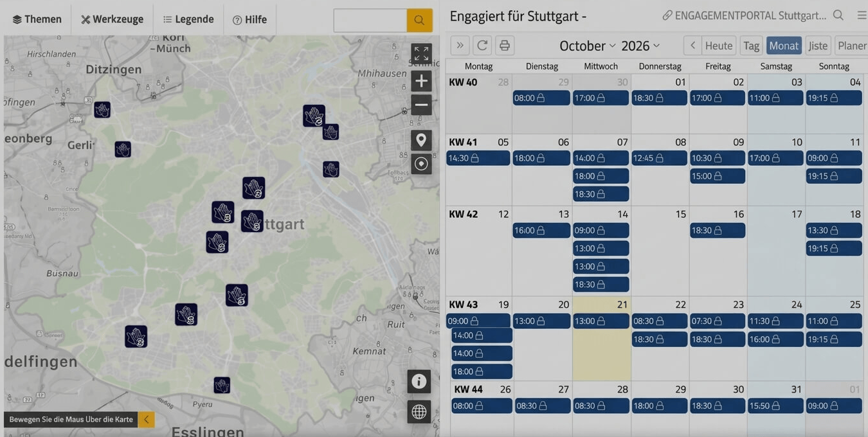The height and width of the screenshot is (437, 868).
Task: Select the KW 44 week label
Action: (468, 389)
